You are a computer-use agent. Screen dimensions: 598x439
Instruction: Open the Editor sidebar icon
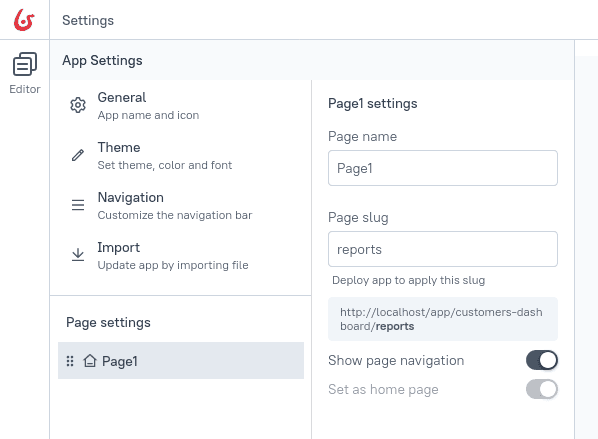[25, 64]
